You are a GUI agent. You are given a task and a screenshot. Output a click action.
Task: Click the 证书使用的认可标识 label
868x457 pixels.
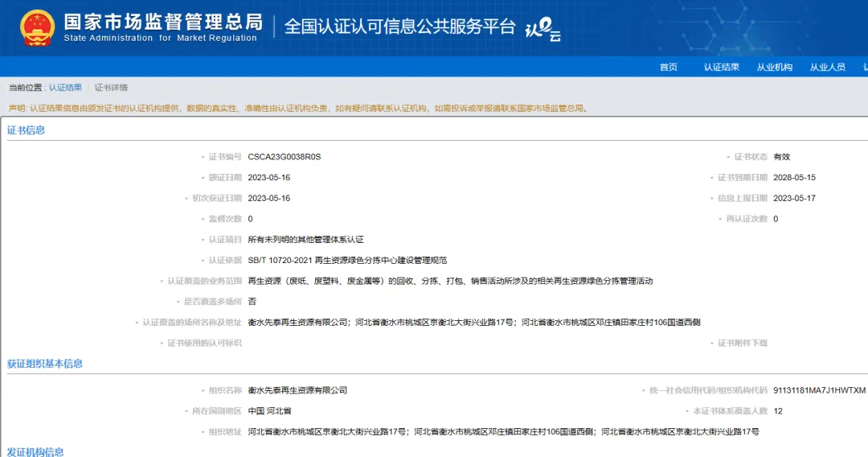tap(204, 344)
